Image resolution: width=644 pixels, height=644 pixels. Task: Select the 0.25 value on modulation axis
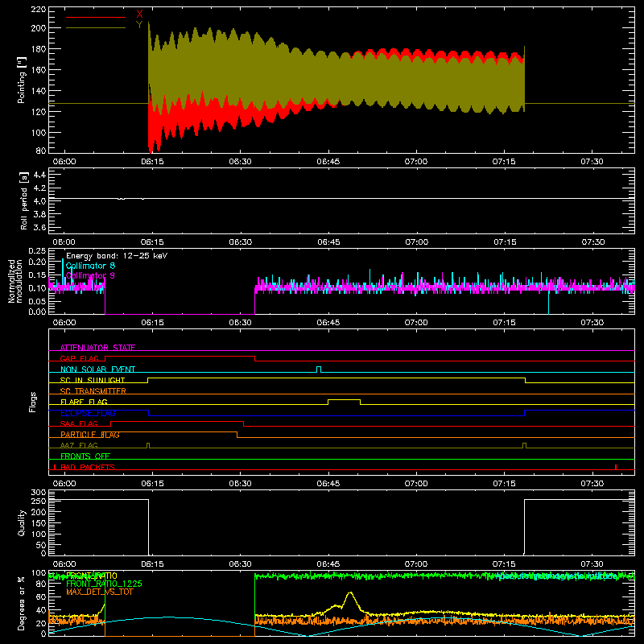click(37, 250)
